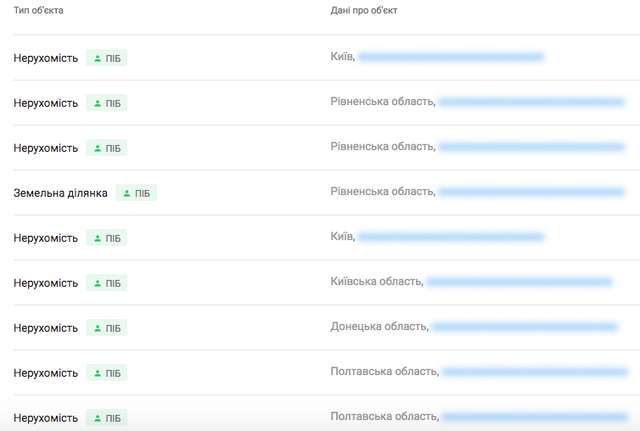
Task: Click person icon in the second Київ row
Action: pyautogui.click(x=97, y=238)
